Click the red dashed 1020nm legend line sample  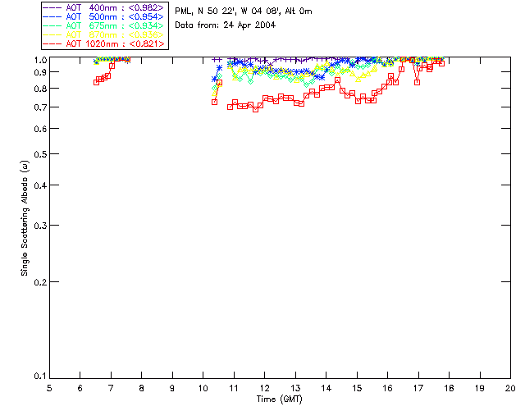click(x=52, y=43)
